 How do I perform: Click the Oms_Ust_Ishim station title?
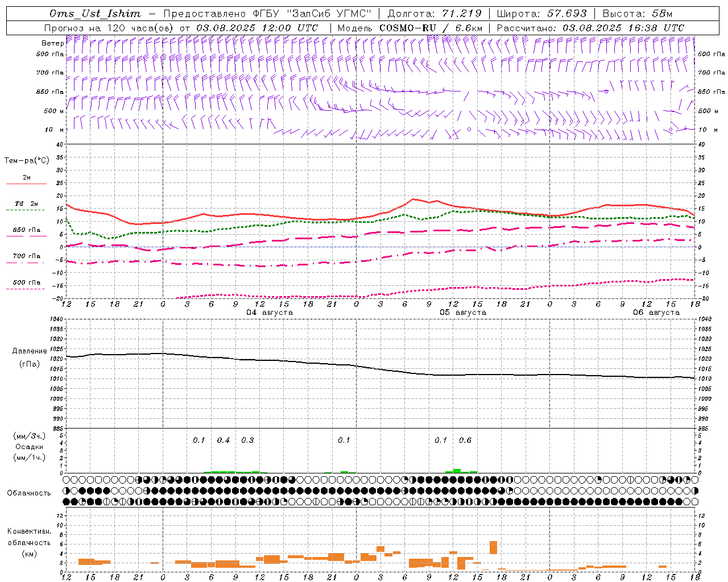coord(95,14)
